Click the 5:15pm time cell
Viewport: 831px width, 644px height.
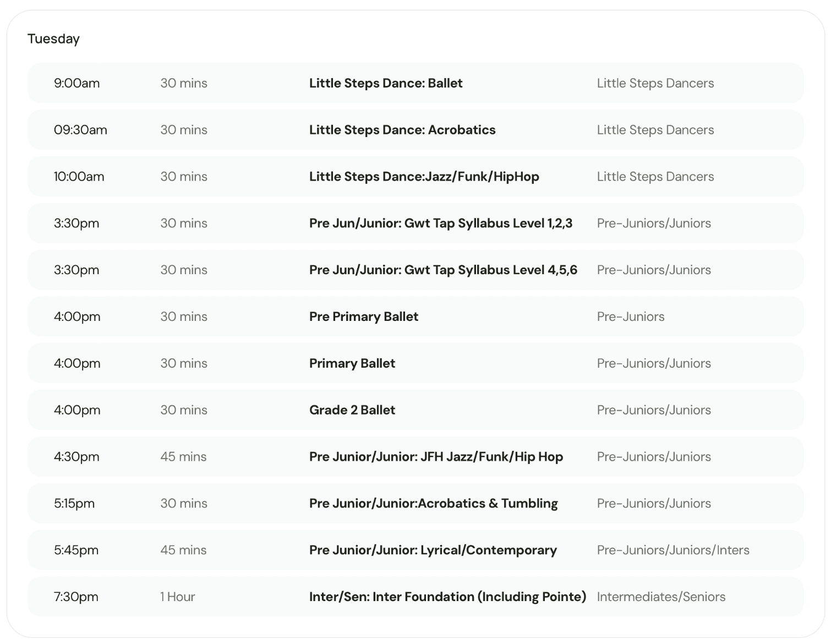click(74, 504)
